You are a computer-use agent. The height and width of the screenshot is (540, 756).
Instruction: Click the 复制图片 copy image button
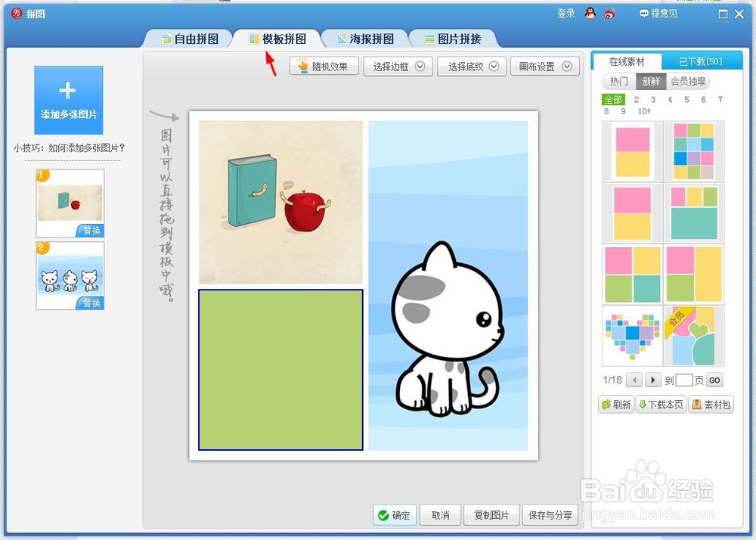[x=491, y=515]
